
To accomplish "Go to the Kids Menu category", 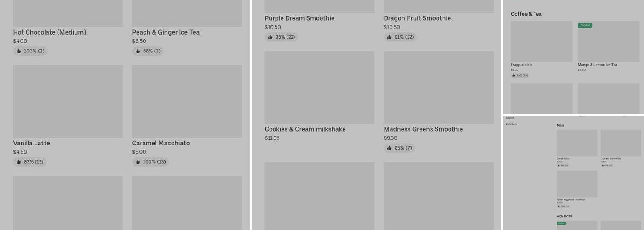I will coord(512,124).
